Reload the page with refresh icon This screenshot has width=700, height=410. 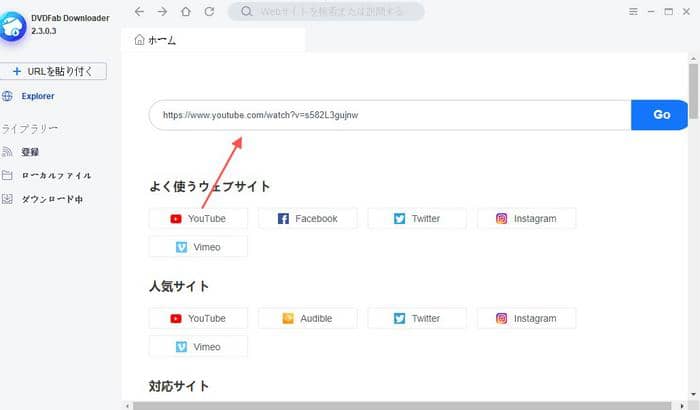pos(209,12)
